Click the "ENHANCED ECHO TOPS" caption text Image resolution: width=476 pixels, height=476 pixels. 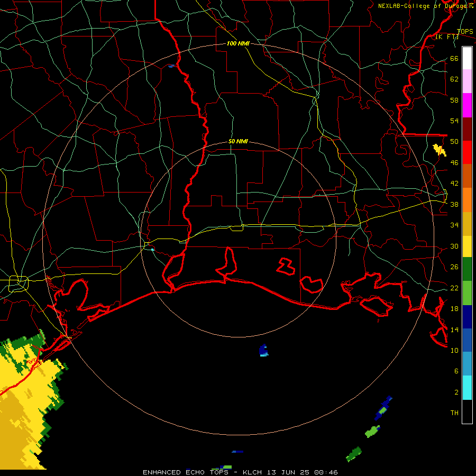tap(186, 472)
